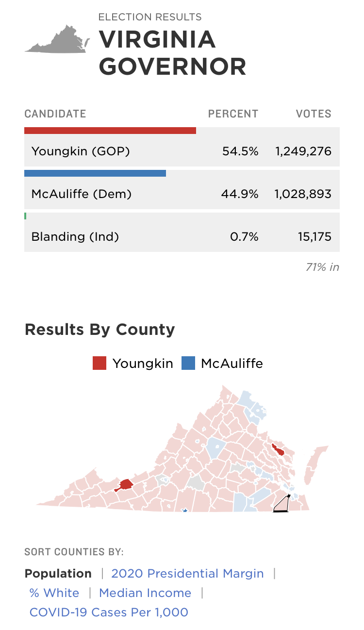Click Youngkin's red vote share bar
The image size is (364, 630).
[x=110, y=131]
